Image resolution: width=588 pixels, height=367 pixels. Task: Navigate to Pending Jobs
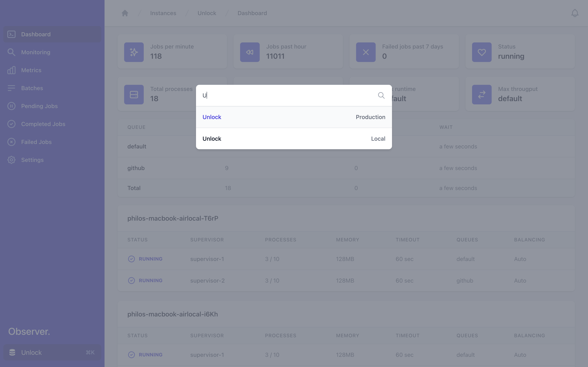click(x=39, y=106)
